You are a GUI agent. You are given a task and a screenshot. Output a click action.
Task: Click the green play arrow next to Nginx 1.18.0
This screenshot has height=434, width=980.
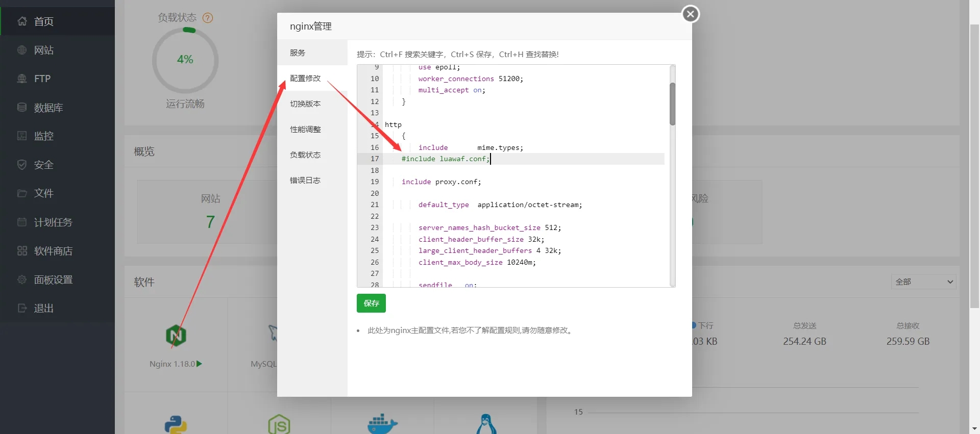[x=199, y=364]
